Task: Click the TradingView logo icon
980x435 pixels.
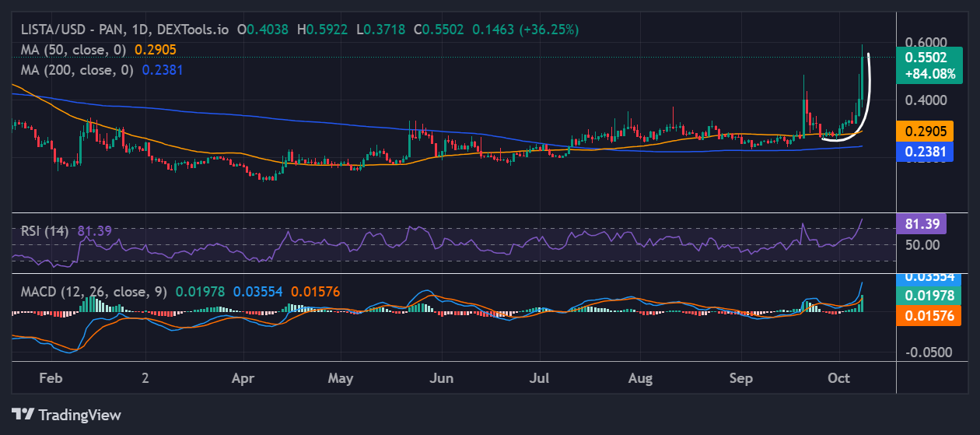Action: 23,414
